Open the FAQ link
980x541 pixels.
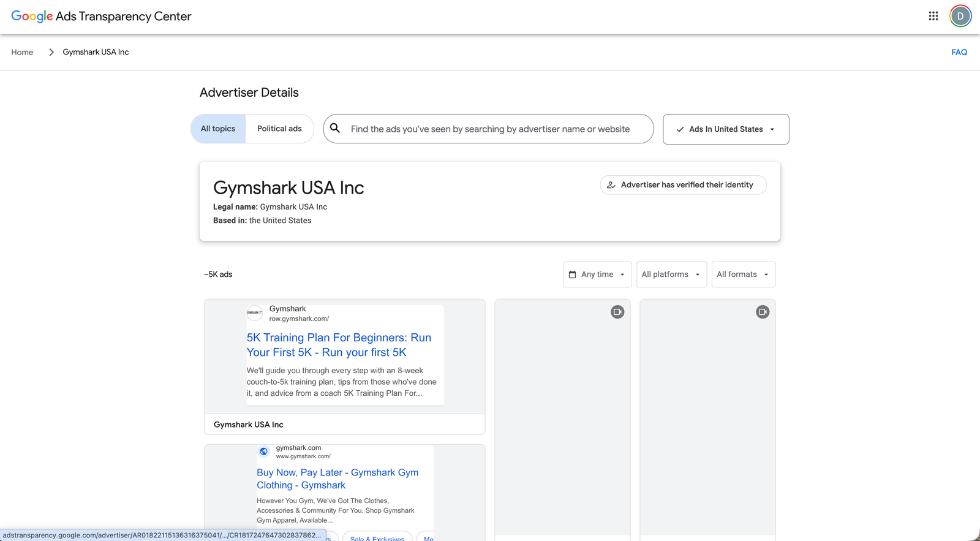959,52
